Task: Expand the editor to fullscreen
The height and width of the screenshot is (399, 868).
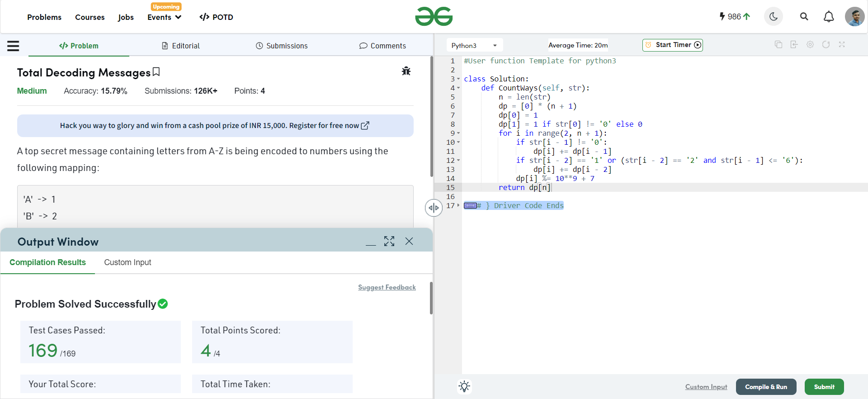Action: click(x=842, y=44)
